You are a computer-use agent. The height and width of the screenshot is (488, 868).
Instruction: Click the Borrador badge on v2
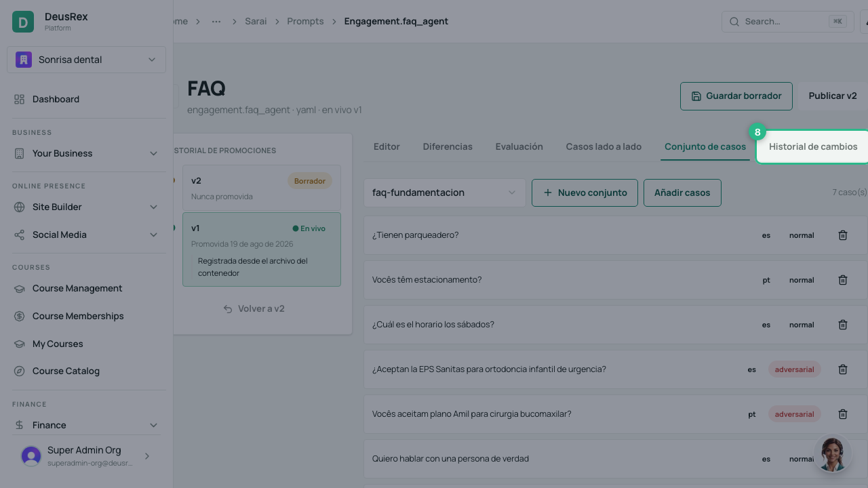pos(310,181)
